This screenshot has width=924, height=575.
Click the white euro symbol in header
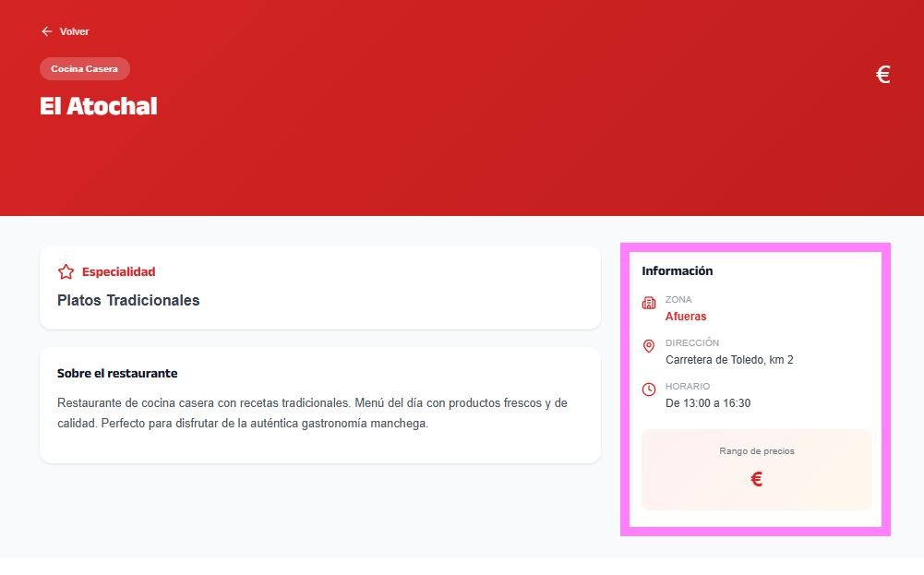(x=882, y=75)
